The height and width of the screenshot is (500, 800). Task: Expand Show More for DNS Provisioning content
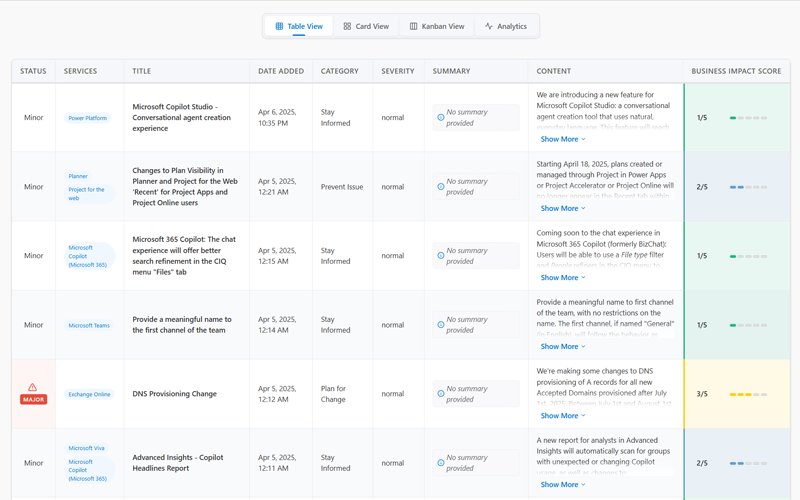563,416
